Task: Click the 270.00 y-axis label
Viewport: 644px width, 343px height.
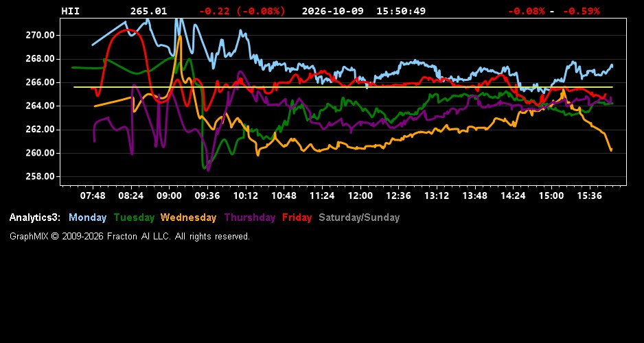Action: pyautogui.click(x=40, y=35)
